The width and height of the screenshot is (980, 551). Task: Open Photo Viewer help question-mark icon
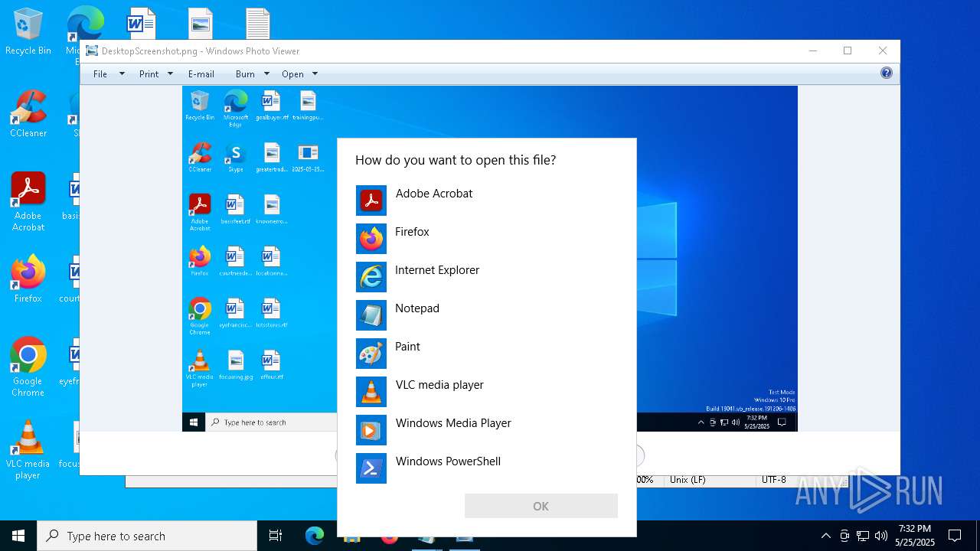coord(886,73)
